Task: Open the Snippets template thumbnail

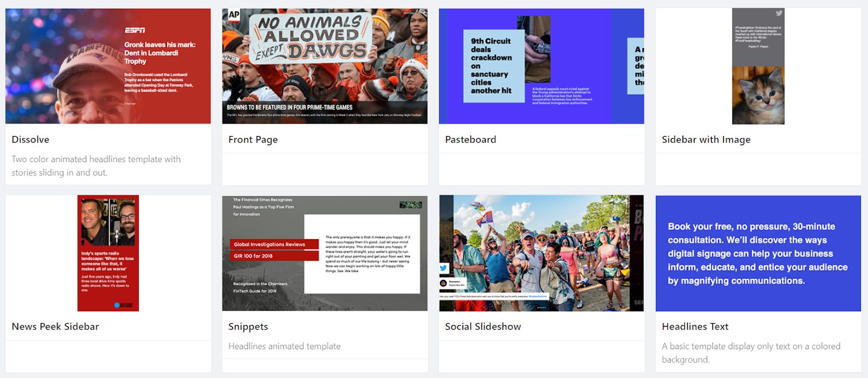Action: [x=325, y=253]
